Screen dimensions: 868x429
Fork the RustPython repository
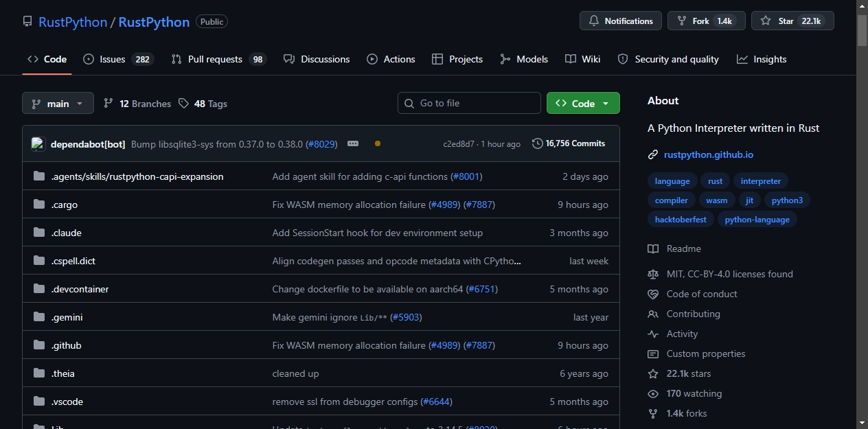tap(706, 21)
